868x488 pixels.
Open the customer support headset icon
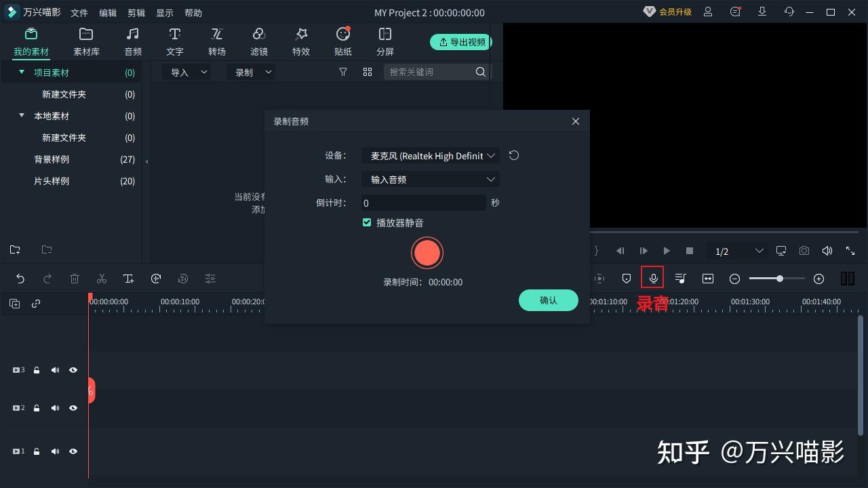coord(789,12)
